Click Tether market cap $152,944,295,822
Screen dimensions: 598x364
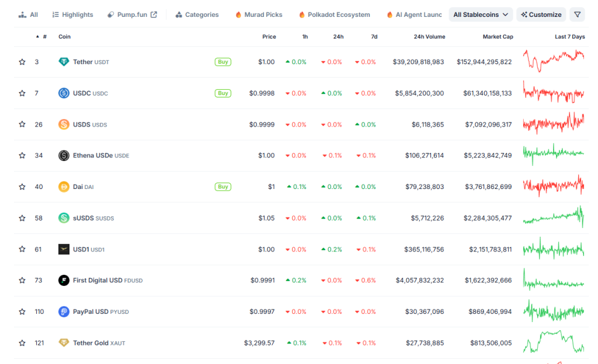(x=484, y=62)
